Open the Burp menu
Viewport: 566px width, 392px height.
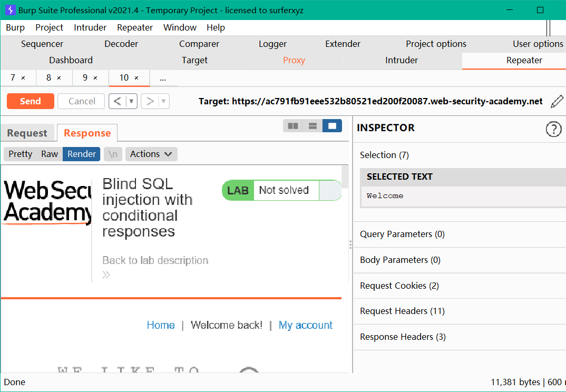(15, 28)
